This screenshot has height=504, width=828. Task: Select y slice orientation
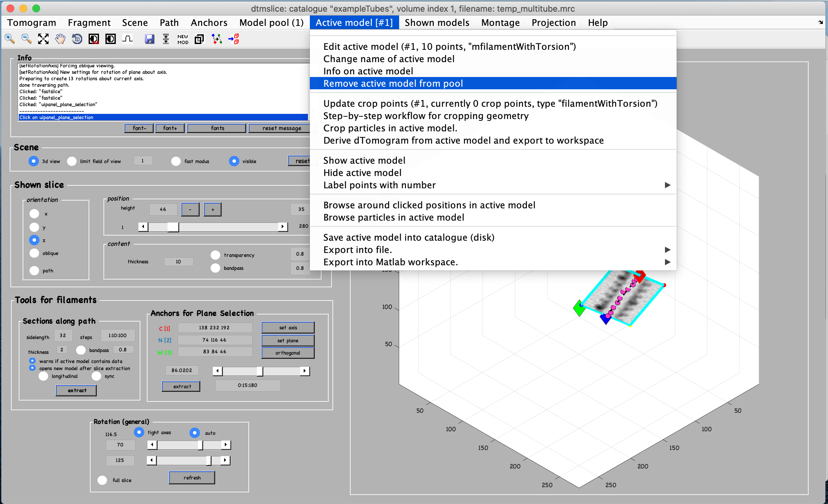pos(34,227)
